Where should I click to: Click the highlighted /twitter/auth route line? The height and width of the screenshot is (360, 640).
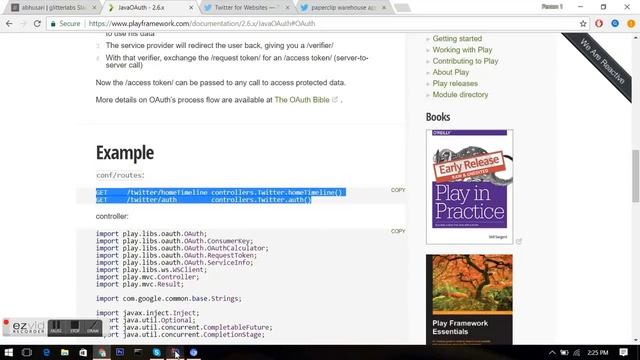204,200
